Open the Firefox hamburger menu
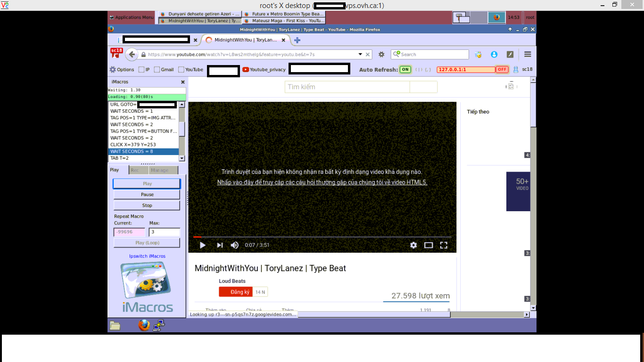The height and width of the screenshot is (362, 644). click(x=528, y=54)
